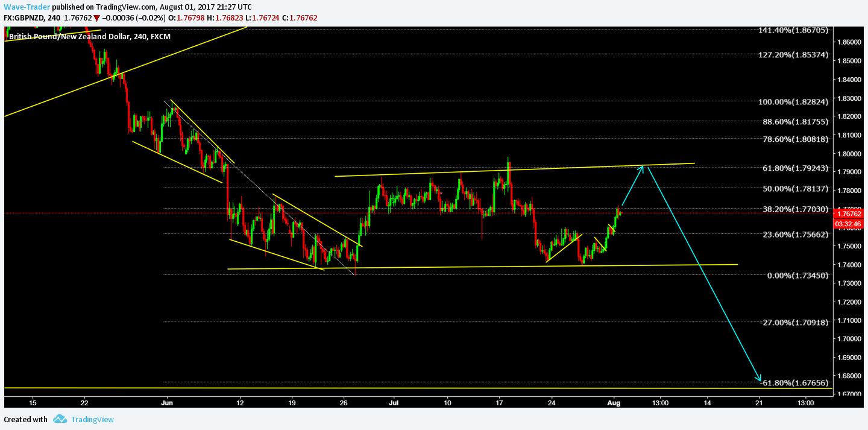Screen dimensions: 868x430
Task: Click the cyan down-arrow head near 1.67656
Action: click(759, 377)
